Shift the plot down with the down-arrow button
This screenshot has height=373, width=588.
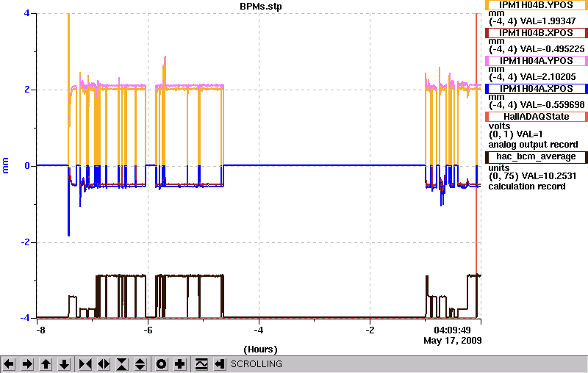(64, 364)
